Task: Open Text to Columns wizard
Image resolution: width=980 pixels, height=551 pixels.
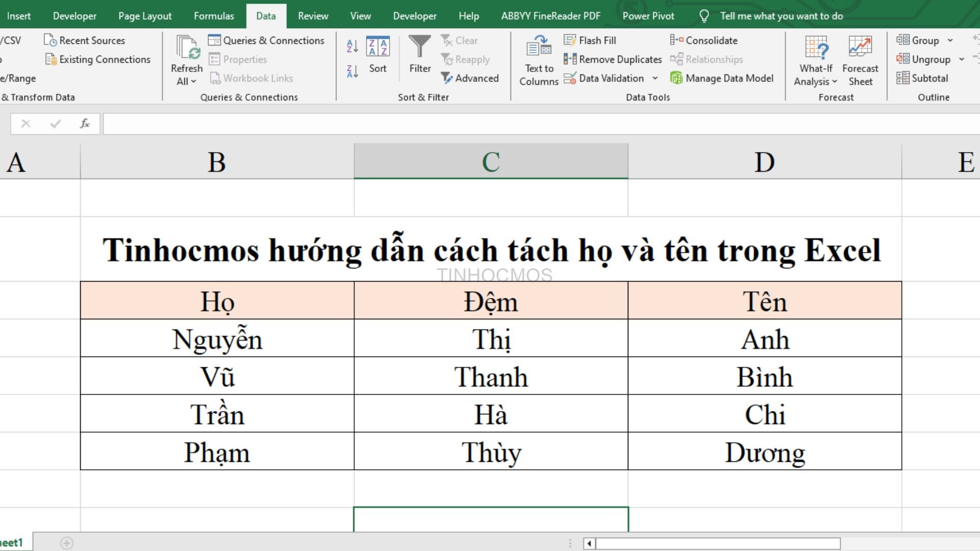Action: [x=539, y=60]
